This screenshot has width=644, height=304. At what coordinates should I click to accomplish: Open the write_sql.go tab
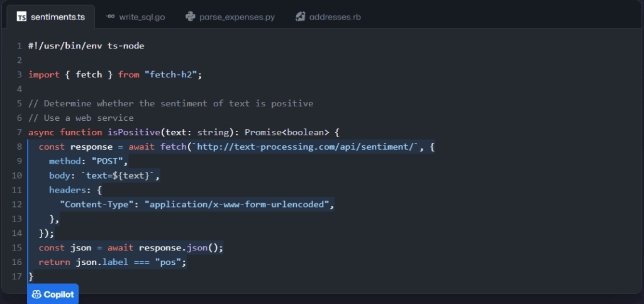pyautogui.click(x=135, y=17)
